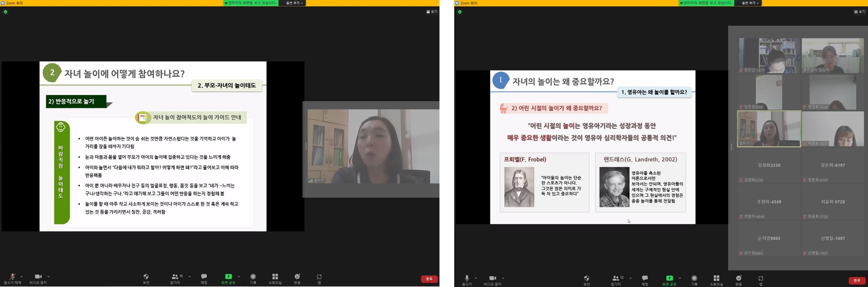Open 보기 view menu in speaker-view window
Image resolution: width=868 pixels, height=287 pixels.
[x=432, y=12]
